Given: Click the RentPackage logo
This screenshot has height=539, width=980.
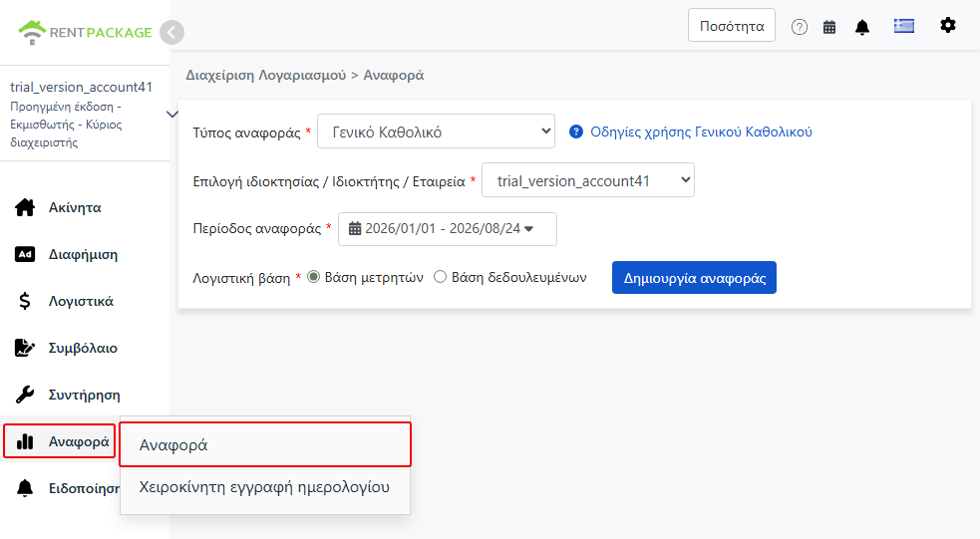Looking at the screenshot, I should pos(85,32).
